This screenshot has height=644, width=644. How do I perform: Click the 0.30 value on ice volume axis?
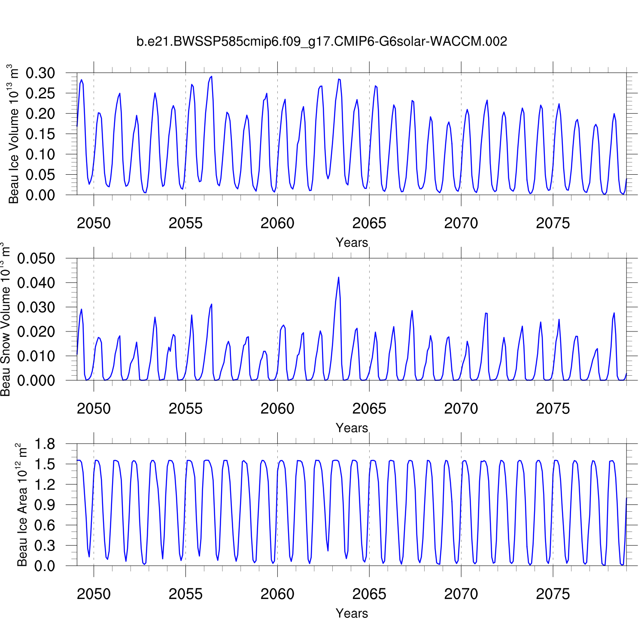(40, 73)
